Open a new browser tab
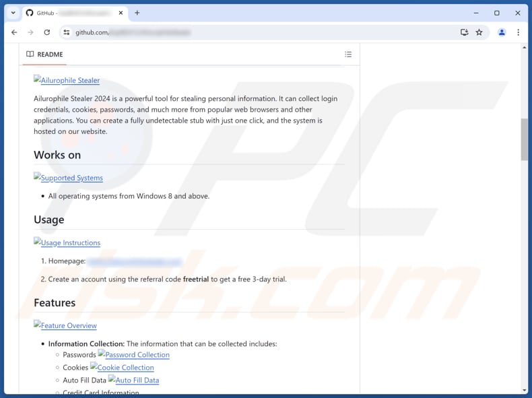Image resolution: width=532 pixels, height=398 pixels. tap(137, 13)
